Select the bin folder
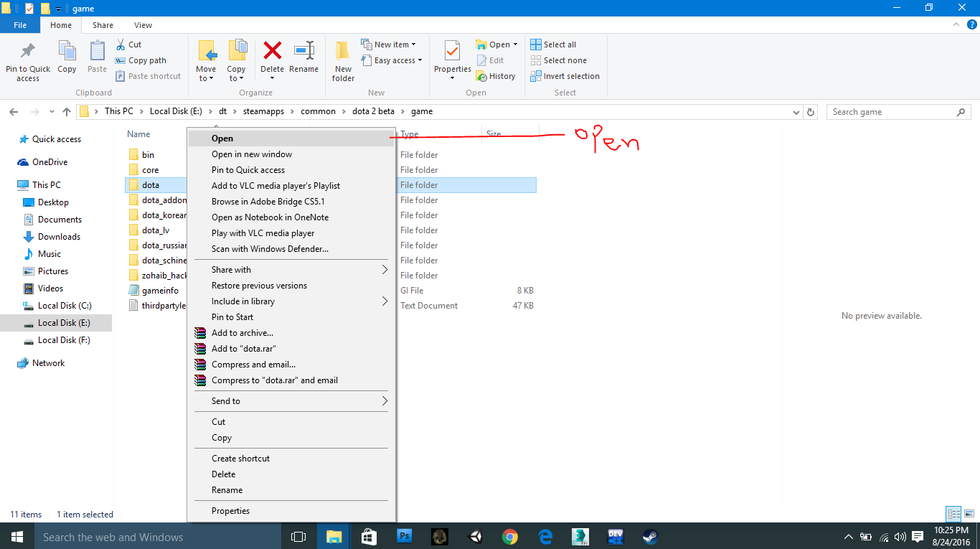 point(148,155)
